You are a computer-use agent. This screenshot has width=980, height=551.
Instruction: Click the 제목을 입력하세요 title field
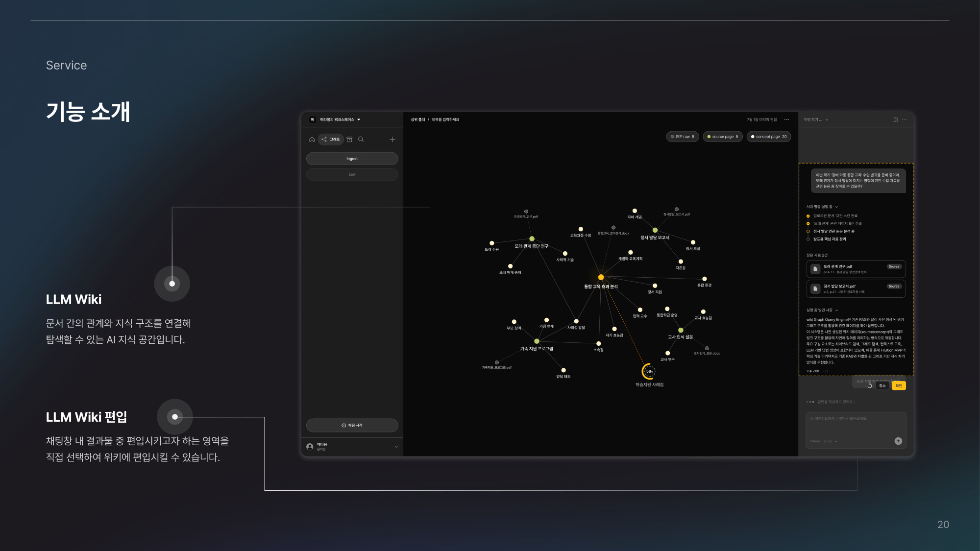pos(445,120)
